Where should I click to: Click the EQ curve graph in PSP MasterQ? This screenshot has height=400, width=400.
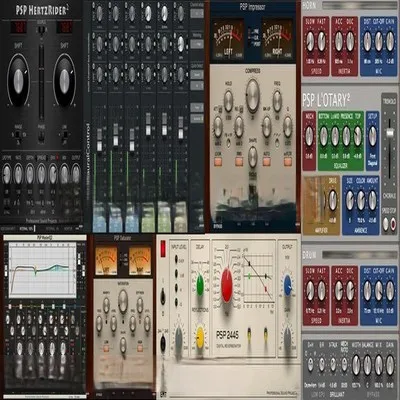[x=42, y=269]
